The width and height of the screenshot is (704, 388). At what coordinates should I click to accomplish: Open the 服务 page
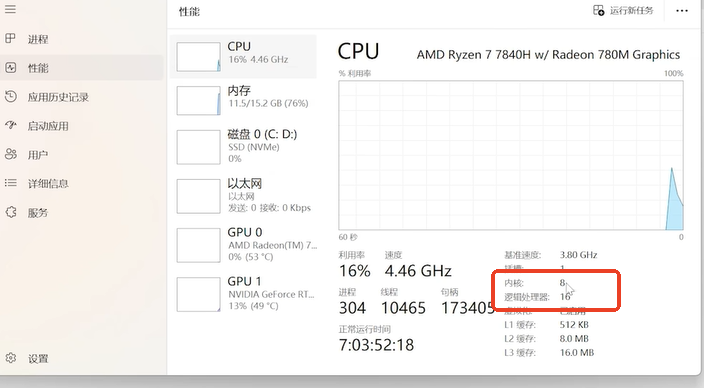82,212
